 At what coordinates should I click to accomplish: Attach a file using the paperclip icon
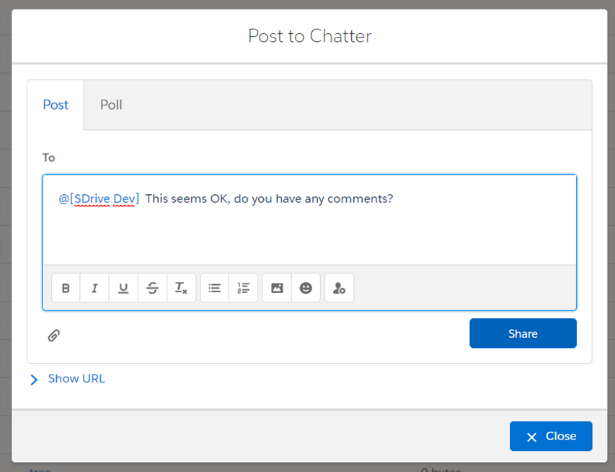point(54,335)
